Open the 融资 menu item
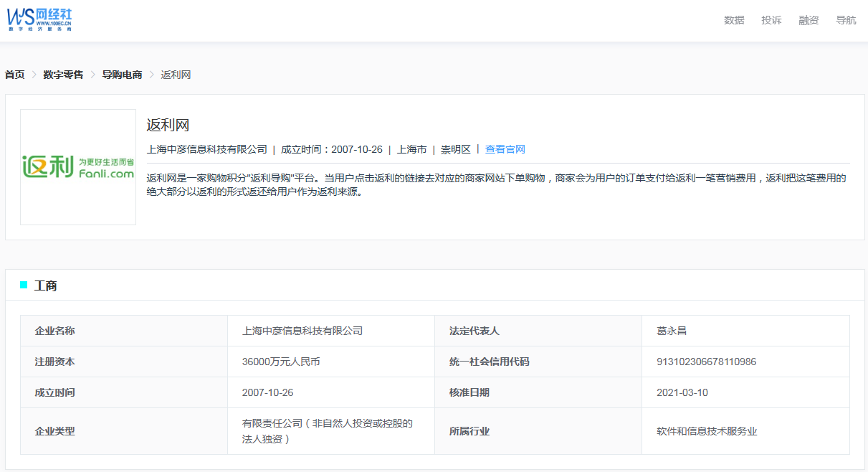 click(x=809, y=20)
